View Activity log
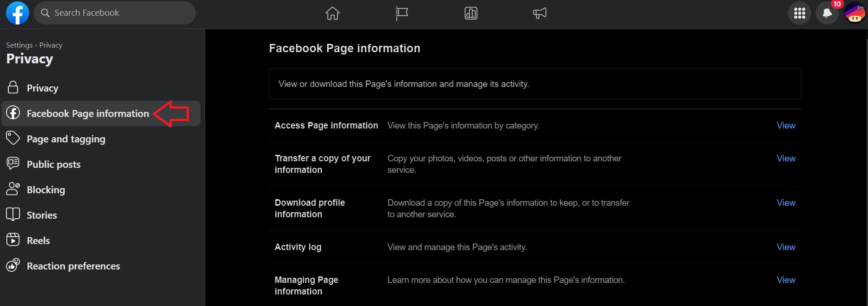This screenshot has height=306, width=868. coord(786,247)
